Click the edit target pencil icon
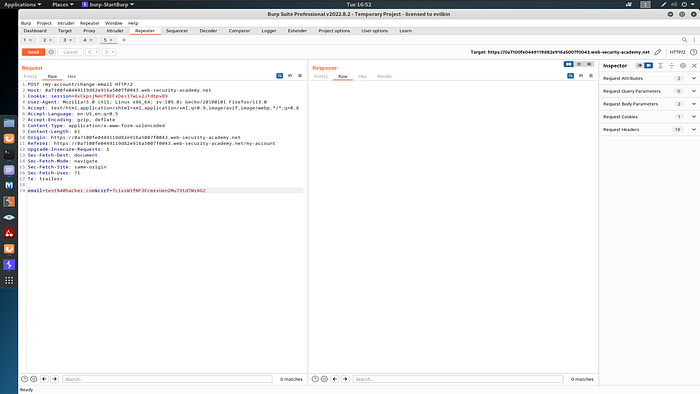 click(x=658, y=52)
